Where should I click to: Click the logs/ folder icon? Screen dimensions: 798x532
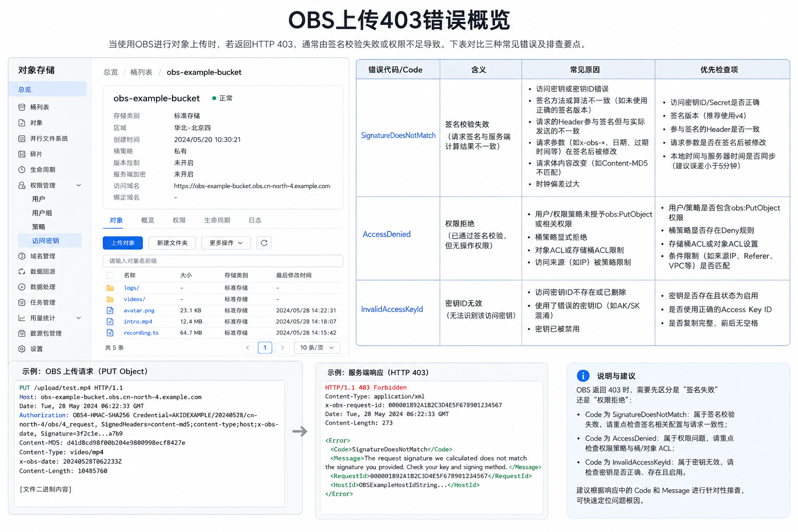(x=110, y=288)
